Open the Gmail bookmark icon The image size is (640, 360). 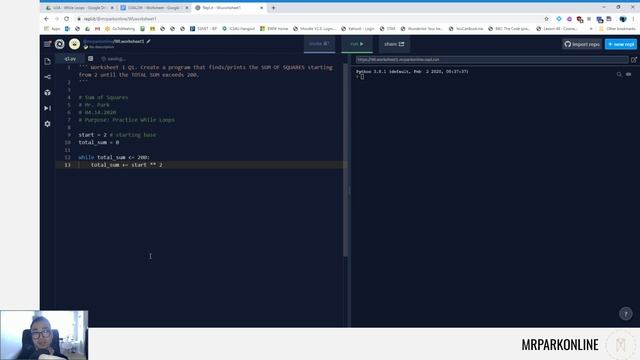97,29
